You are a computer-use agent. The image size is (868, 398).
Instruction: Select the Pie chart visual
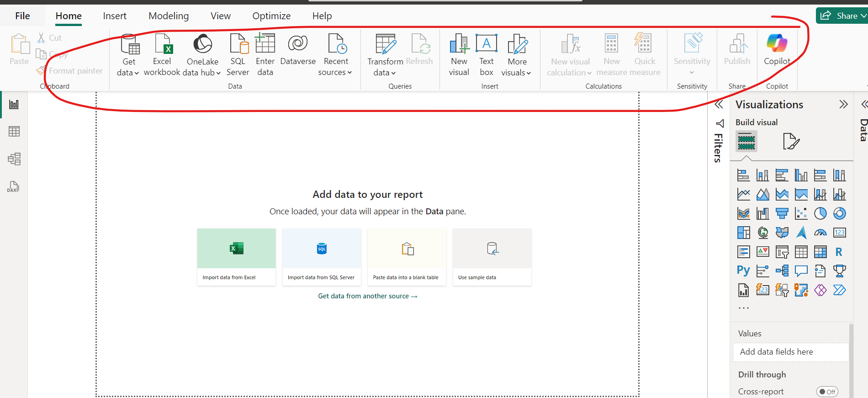pos(820,213)
